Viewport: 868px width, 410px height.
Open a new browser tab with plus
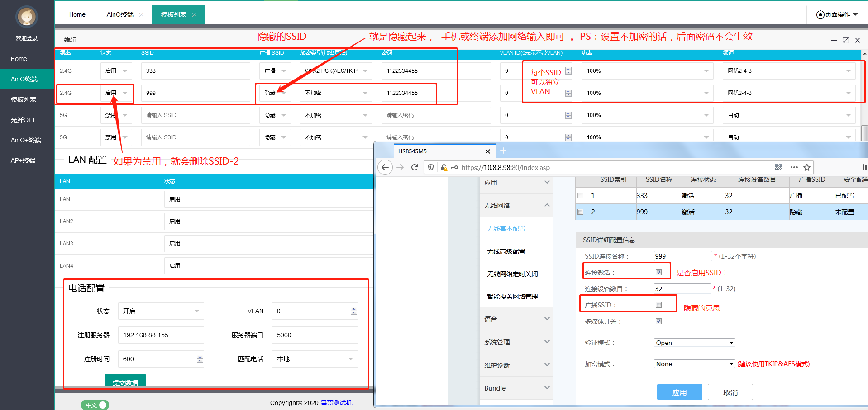click(x=503, y=151)
